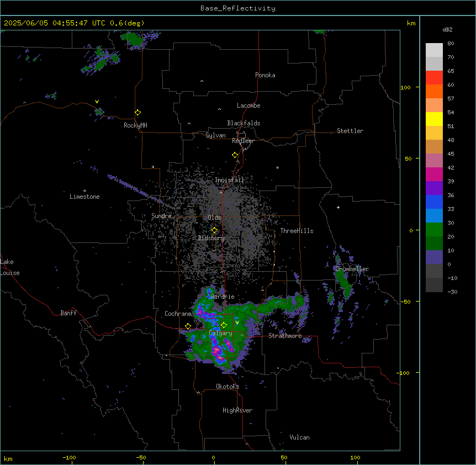Screen dimensions: 476x465
Task: Click the Airdrie city label
Action: click(x=223, y=297)
